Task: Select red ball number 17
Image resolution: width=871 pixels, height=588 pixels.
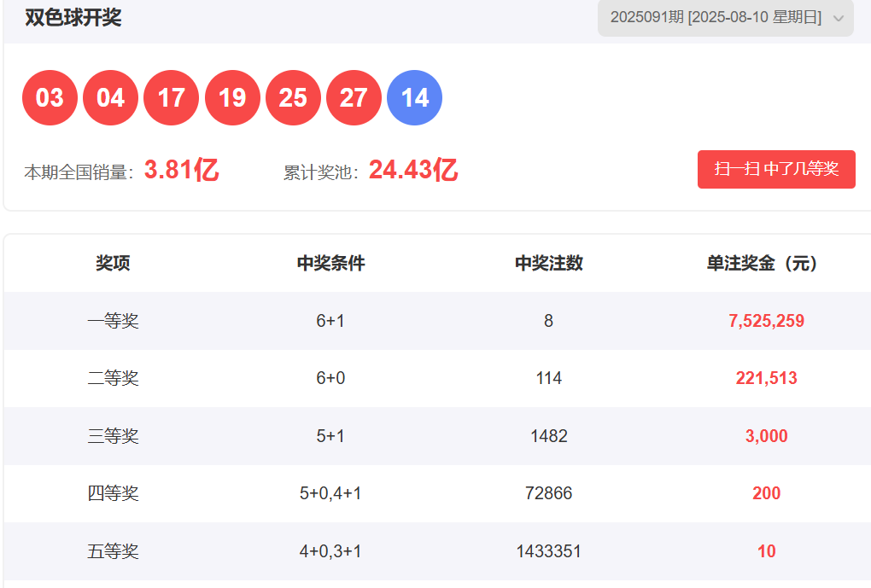Action: click(171, 98)
